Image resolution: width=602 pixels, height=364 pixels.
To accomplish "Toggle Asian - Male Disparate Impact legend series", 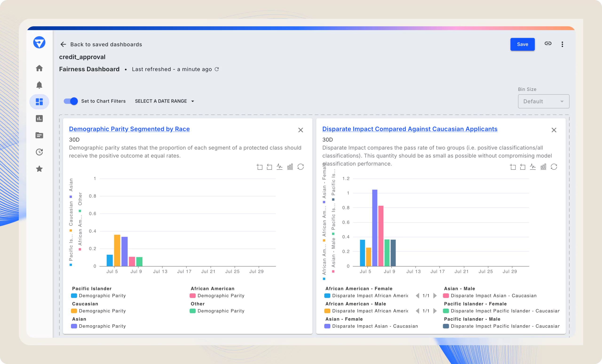I will [490, 296].
